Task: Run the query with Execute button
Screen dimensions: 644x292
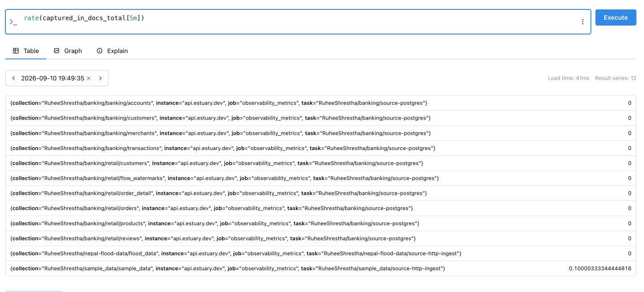Action: click(616, 17)
